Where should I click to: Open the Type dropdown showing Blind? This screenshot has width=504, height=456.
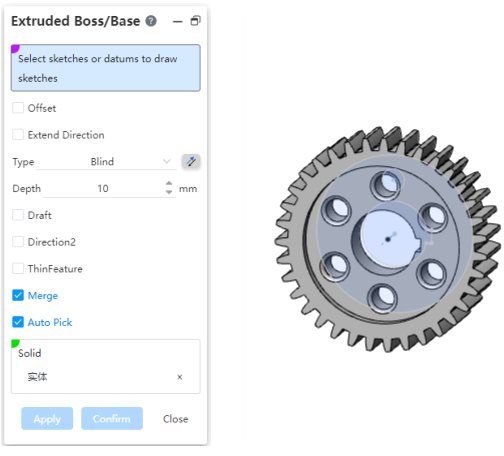(x=106, y=162)
